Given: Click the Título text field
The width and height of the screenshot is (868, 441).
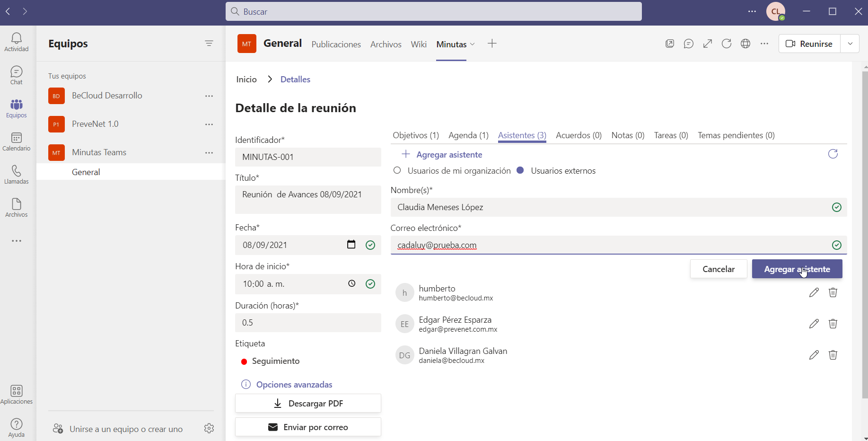Looking at the screenshot, I should (x=308, y=200).
